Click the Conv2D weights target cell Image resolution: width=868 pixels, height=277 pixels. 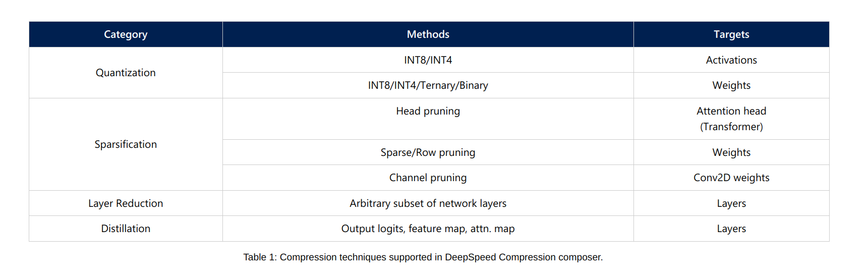[731, 178]
